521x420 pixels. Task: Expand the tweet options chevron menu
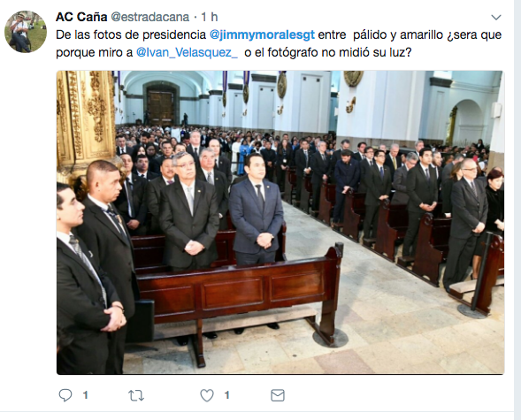coord(495,18)
